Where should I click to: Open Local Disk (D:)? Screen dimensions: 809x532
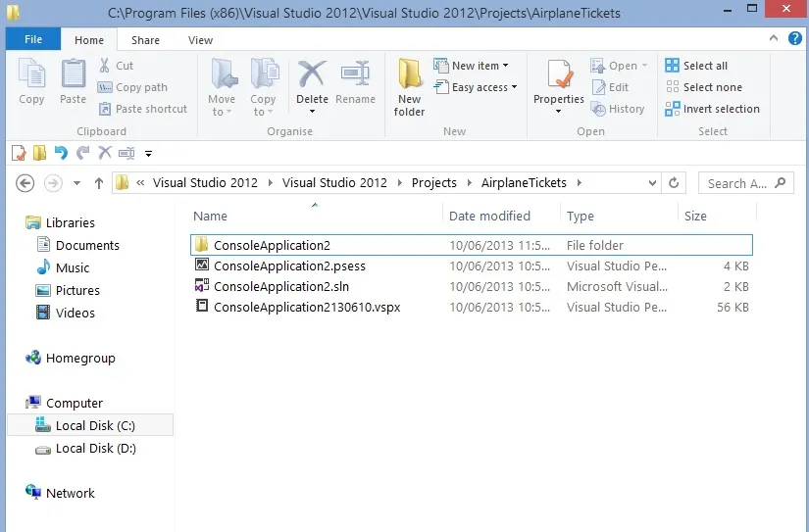(x=85, y=448)
